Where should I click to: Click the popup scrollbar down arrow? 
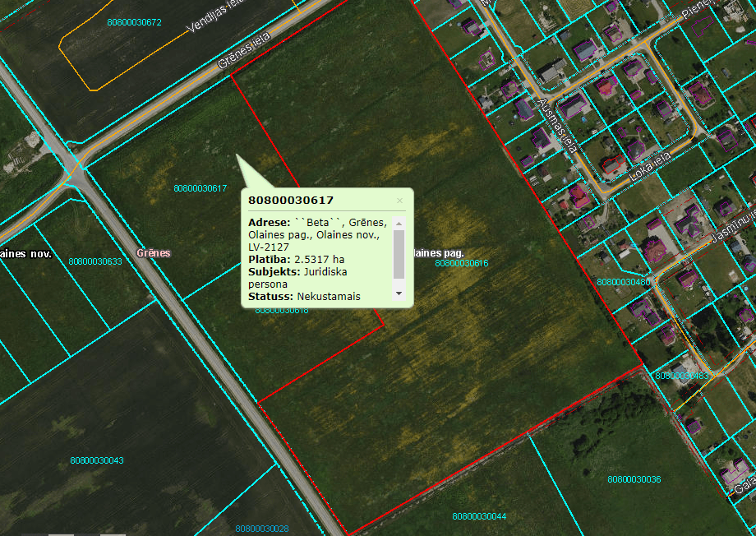(x=399, y=293)
